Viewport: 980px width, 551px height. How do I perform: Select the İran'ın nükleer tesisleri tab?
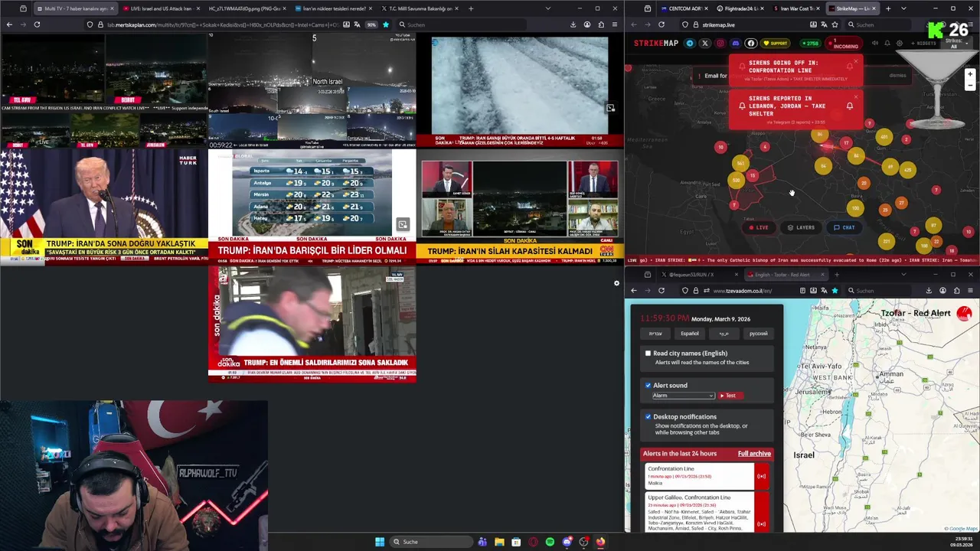(x=335, y=8)
